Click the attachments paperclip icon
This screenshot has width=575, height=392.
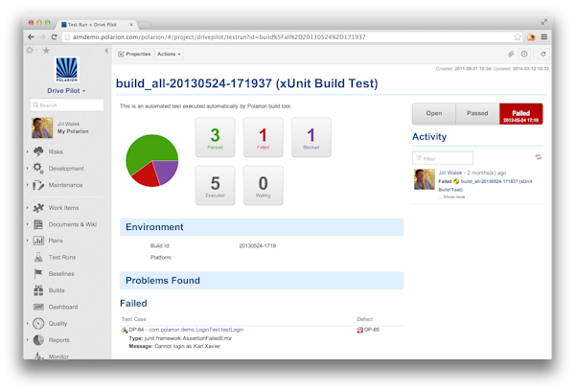[510, 54]
